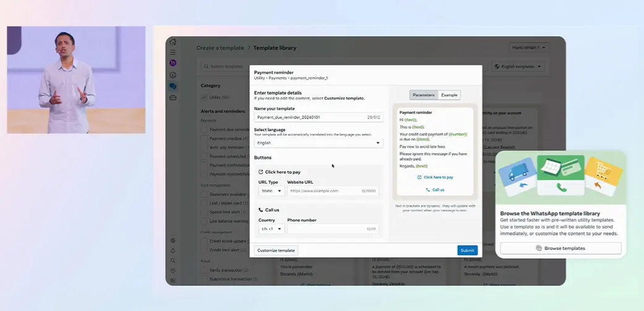This screenshot has width=644, height=311.
Task: Open the dashboard gauge icon in sidebar
Action: pos(173,75)
